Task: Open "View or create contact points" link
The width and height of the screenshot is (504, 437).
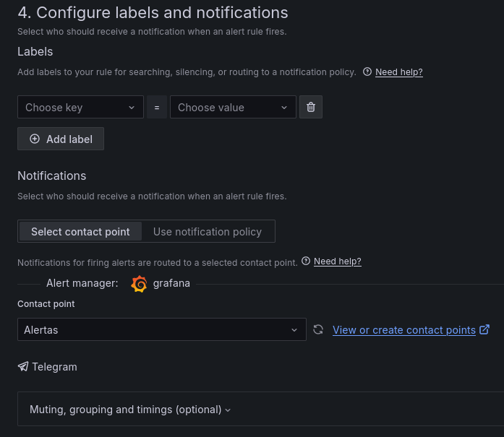Action: pos(403,330)
